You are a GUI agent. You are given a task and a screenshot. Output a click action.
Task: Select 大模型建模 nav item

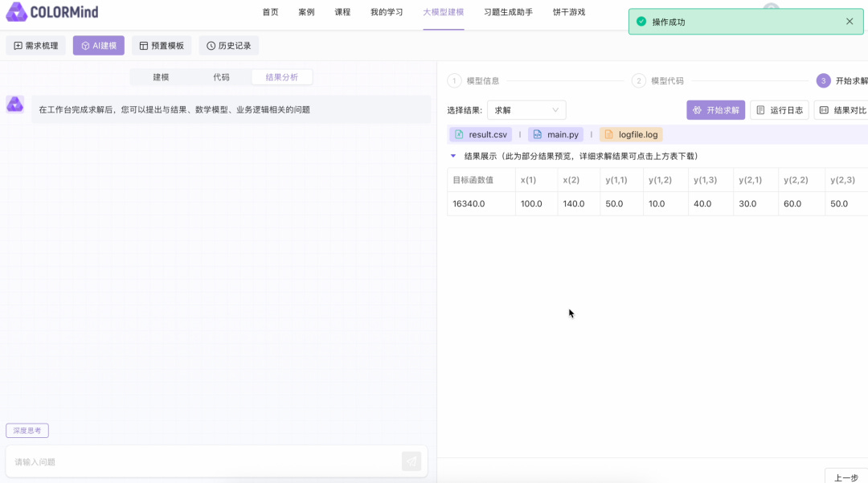coord(444,12)
